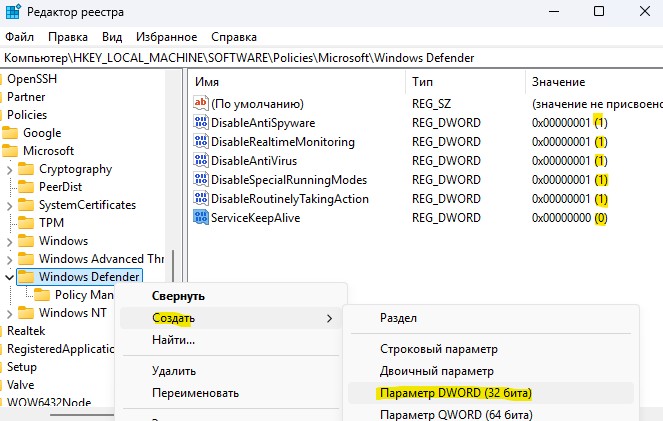Click the Имя column header

coord(296,82)
